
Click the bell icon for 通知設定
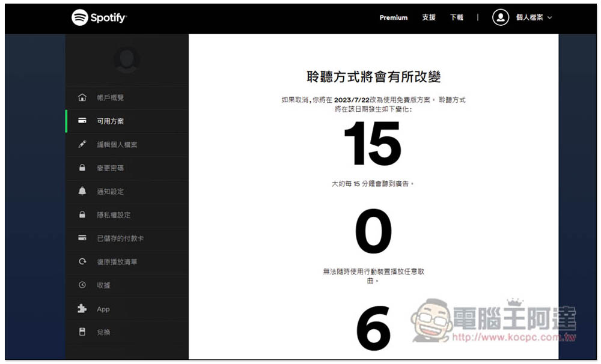pos(82,191)
